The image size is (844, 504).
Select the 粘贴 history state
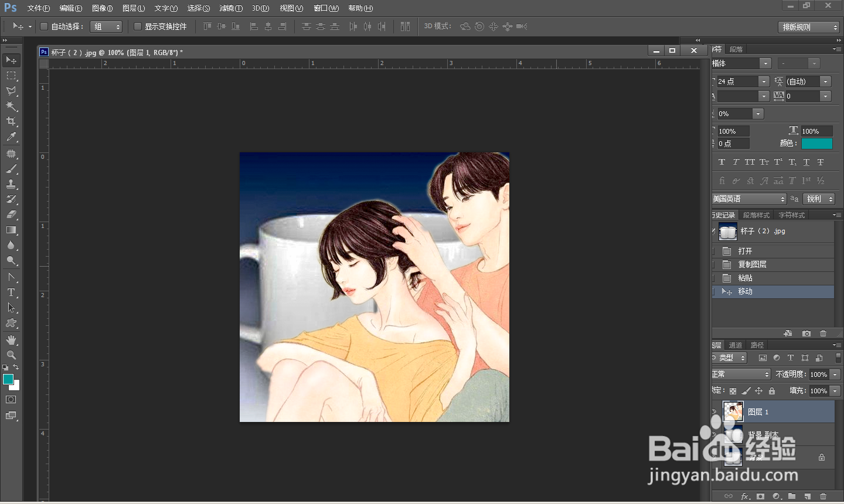pyautogui.click(x=772, y=278)
